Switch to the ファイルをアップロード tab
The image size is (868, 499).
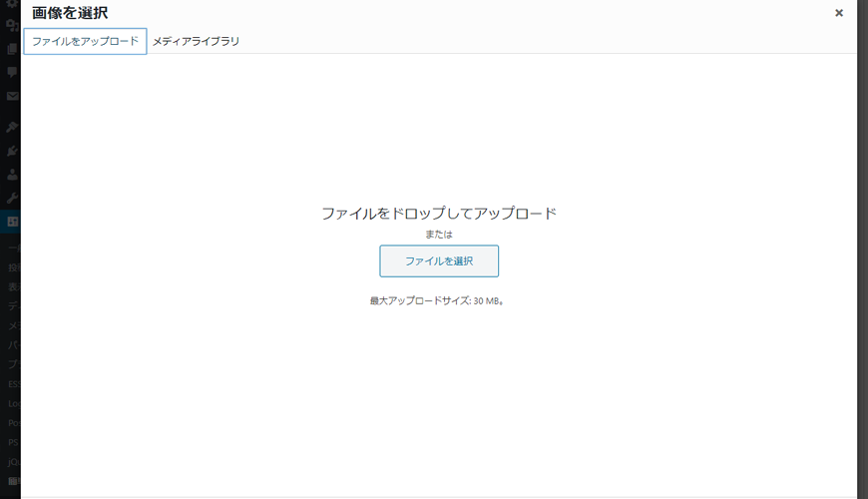pos(85,41)
